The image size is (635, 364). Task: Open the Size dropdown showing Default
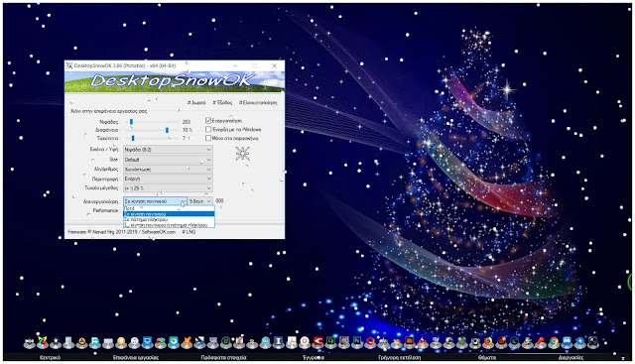coord(168,160)
